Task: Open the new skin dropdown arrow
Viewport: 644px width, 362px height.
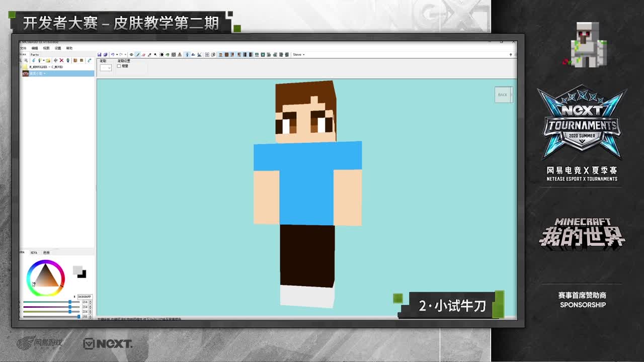Action: click(x=43, y=60)
